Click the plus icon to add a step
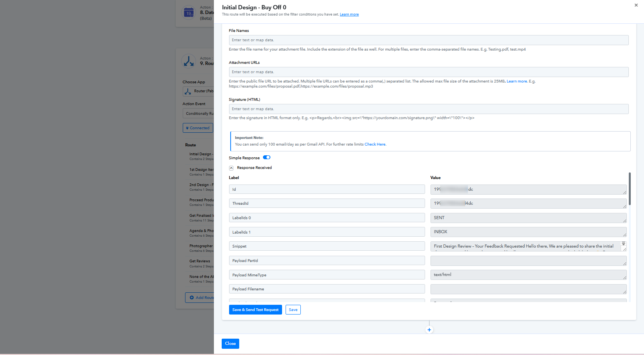Image resolution: width=644 pixels, height=355 pixels. [x=429, y=330]
